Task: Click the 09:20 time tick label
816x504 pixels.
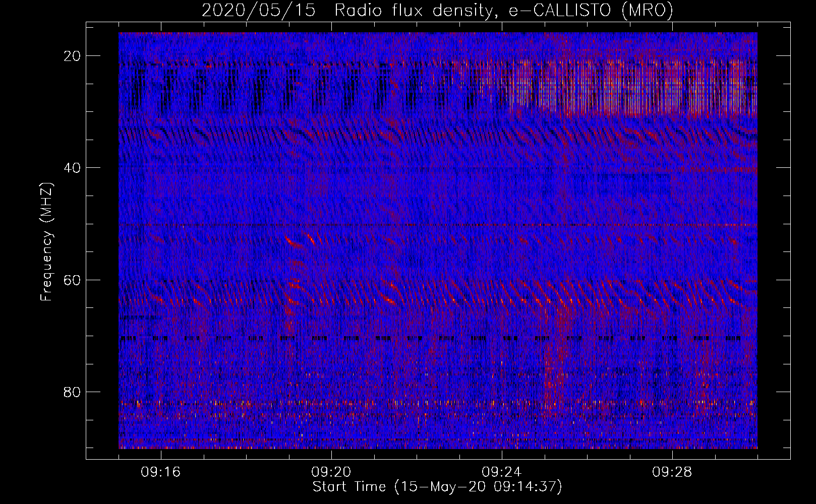Action: (331, 472)
